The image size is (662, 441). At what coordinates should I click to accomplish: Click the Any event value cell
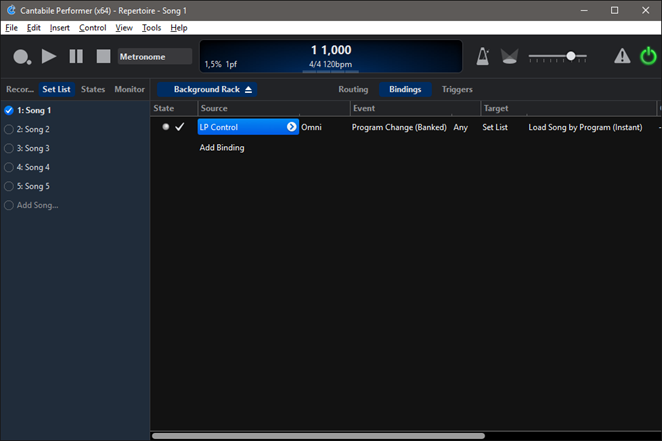click(x=461, y=127)
